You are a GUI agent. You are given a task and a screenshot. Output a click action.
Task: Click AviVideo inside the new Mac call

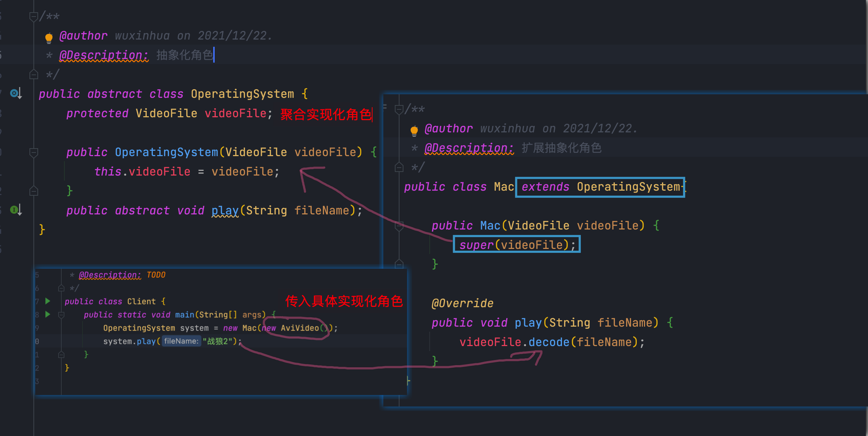[x=300, y=328]
